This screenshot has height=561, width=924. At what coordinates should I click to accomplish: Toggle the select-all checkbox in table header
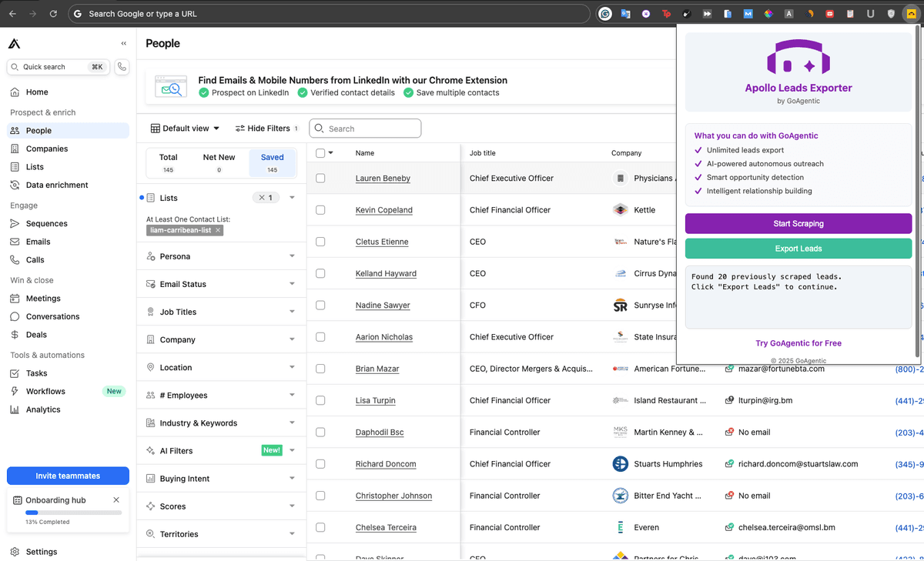coord(320,153)
